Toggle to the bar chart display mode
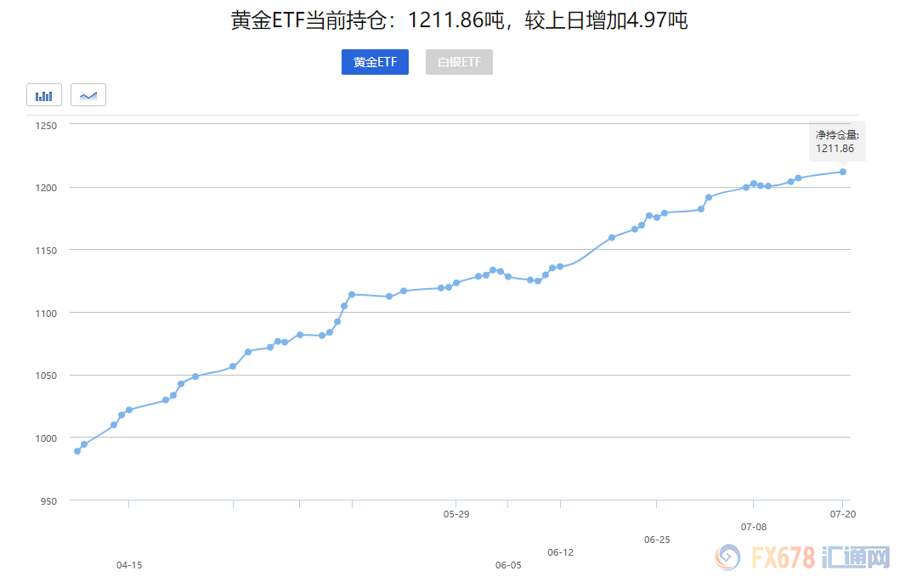This screenshot has height=588, width=905. tap(43, 94)
